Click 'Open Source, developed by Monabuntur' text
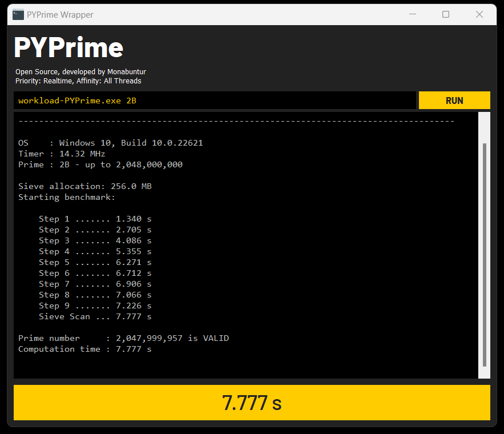 pos(80,72)
